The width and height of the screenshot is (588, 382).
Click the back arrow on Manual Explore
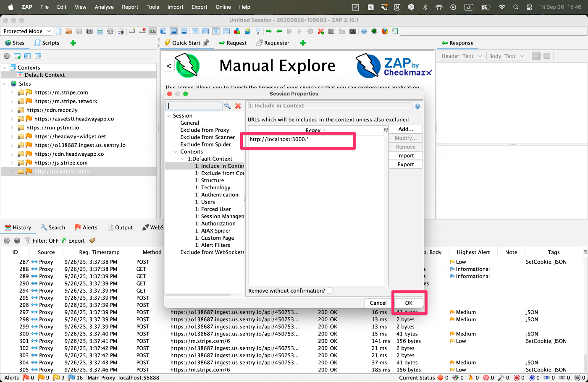click(x=169, y=65)
